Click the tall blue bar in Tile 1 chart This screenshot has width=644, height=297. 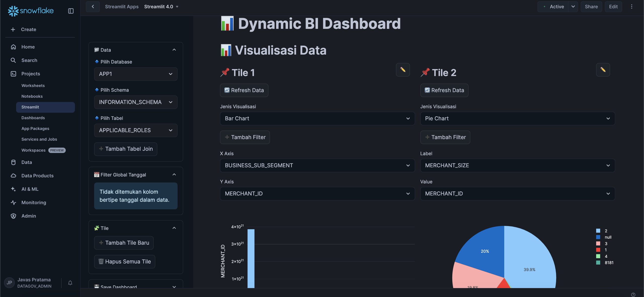(x=251, y=258)
